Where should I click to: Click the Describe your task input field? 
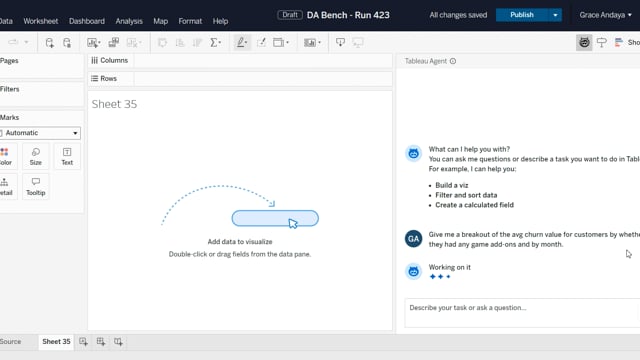point(522,313)
